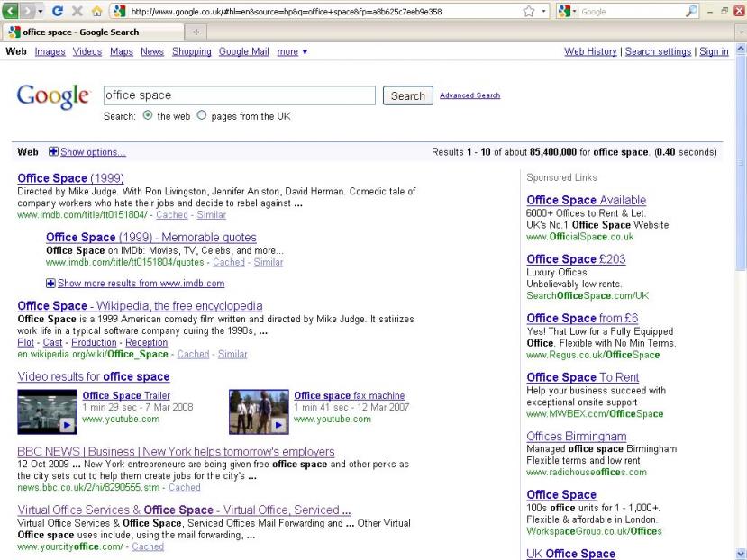Go to the Home page icon
This screenshot has height=560, width=747.
(x=96, y=11)
